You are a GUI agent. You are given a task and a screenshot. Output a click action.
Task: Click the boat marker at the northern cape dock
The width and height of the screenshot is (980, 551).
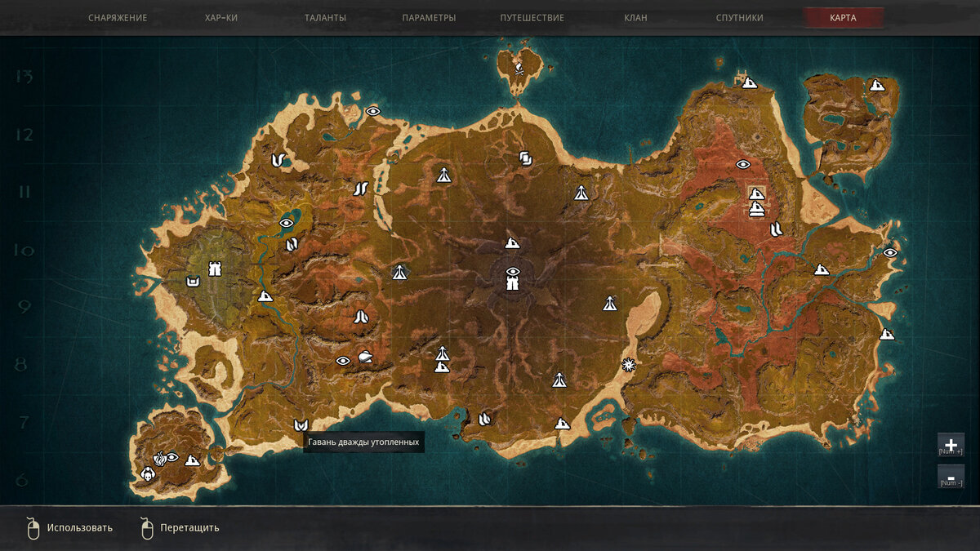point(749,82)
